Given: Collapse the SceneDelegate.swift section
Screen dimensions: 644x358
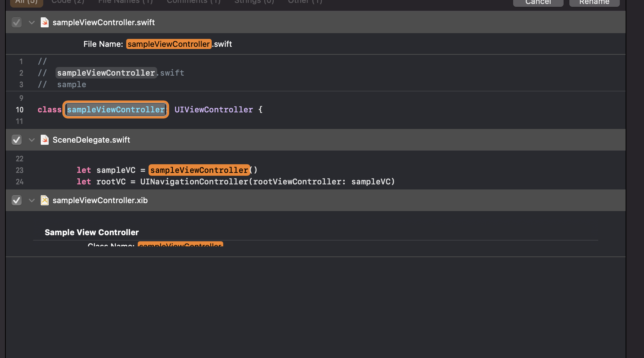Looking at the screenshot, I should [32, 140].
